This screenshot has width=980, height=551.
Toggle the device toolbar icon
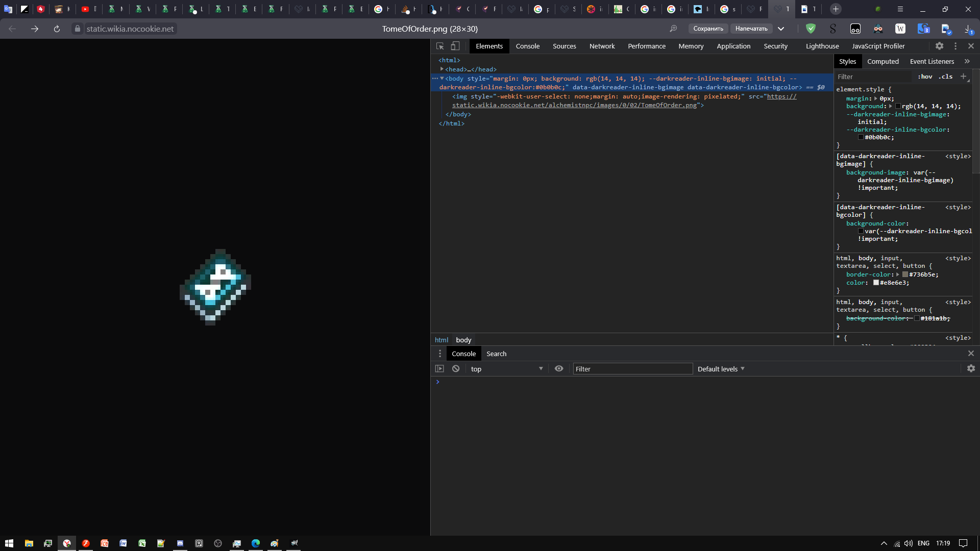(x=455, y=46)
